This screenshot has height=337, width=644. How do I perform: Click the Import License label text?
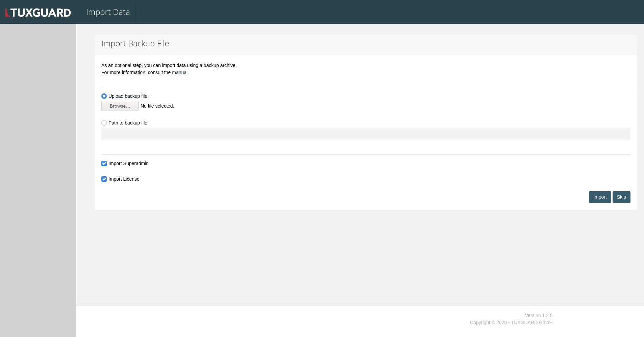click(x=124, y=179)
